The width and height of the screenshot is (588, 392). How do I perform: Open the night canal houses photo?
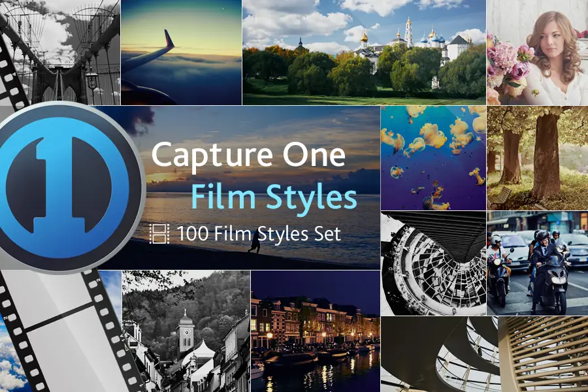316,331
